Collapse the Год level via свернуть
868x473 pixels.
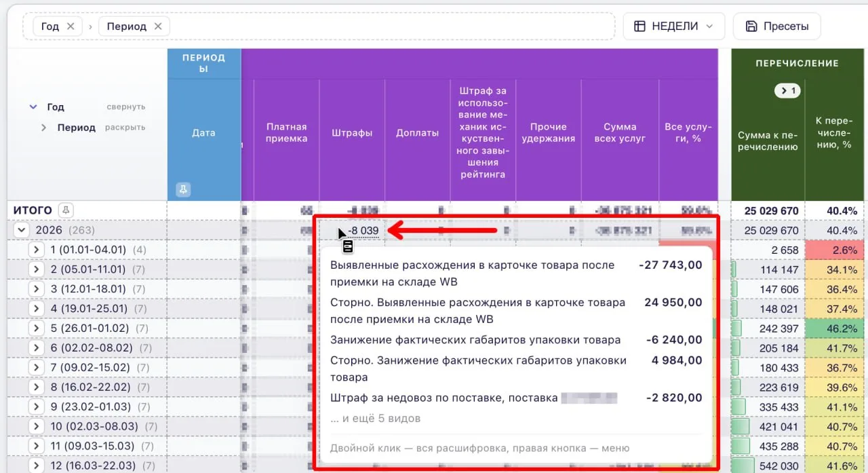(125, 107)
